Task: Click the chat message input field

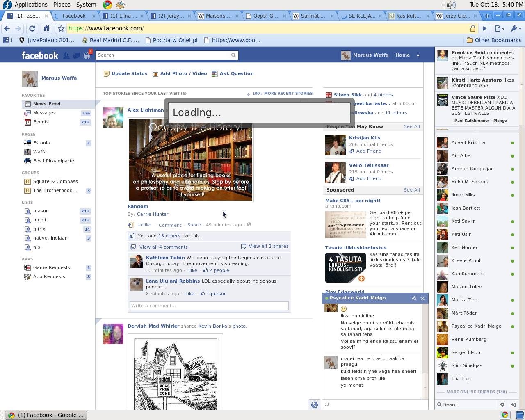Action: [375, 404]
